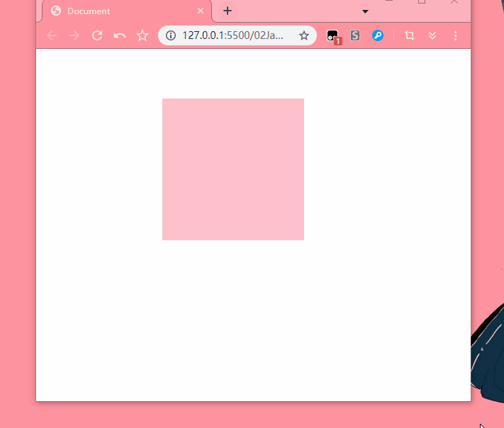Open the extension with red 1 badge
The image size is (504, 428).
(334, 36)
